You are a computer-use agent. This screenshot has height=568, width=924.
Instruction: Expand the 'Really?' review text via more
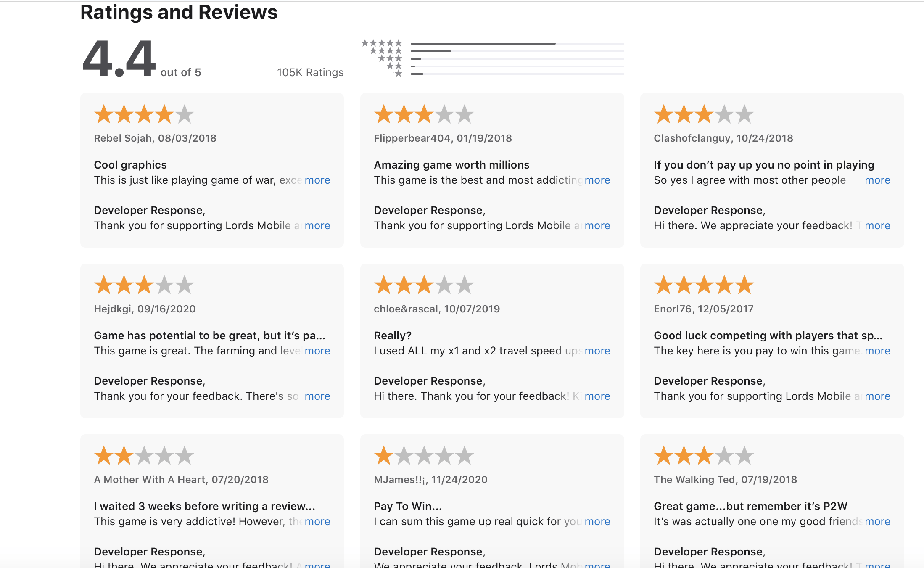(597, 351)
